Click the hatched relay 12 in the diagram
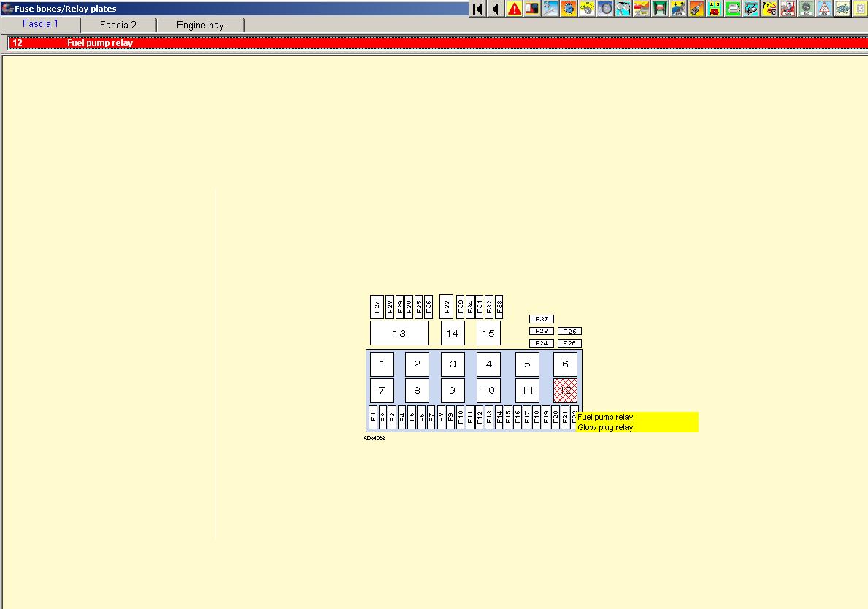Viewport: 868px width, 609px height. (x=565, y=391)
